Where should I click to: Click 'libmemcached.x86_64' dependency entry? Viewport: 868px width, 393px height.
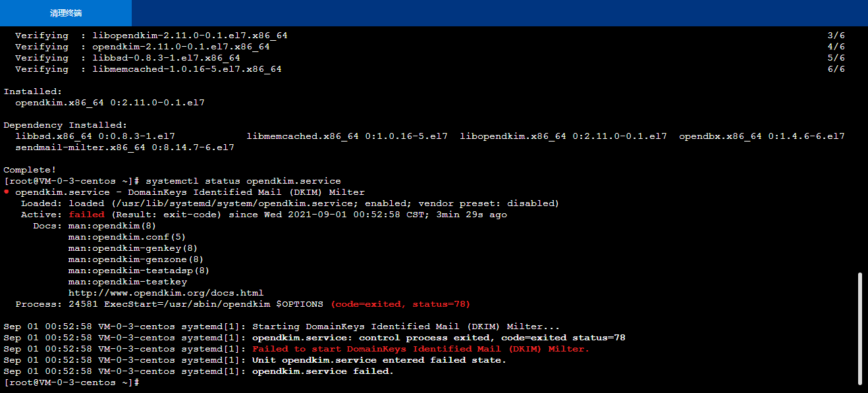point(303,136)
